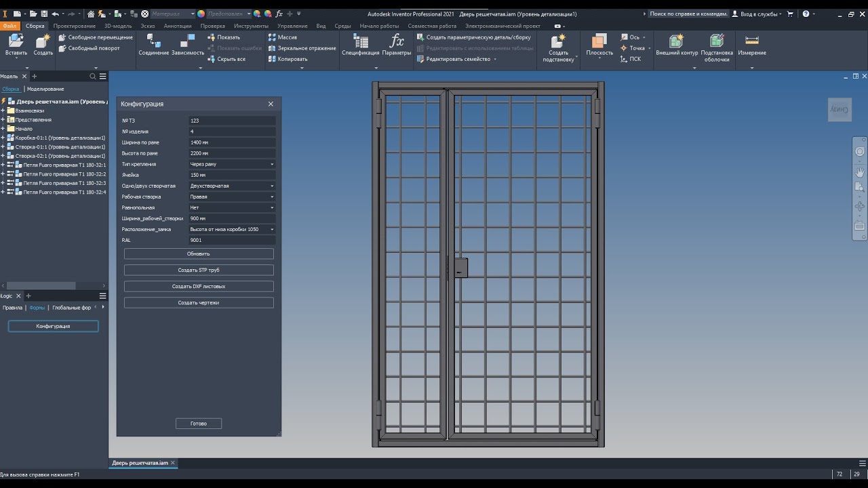Click Массив pattern tool
This screenshot has width=868, height=488.
click(282, 37)
